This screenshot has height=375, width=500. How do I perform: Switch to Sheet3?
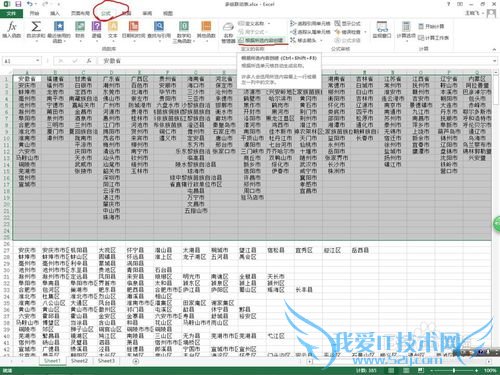click(x=106, y=361)
